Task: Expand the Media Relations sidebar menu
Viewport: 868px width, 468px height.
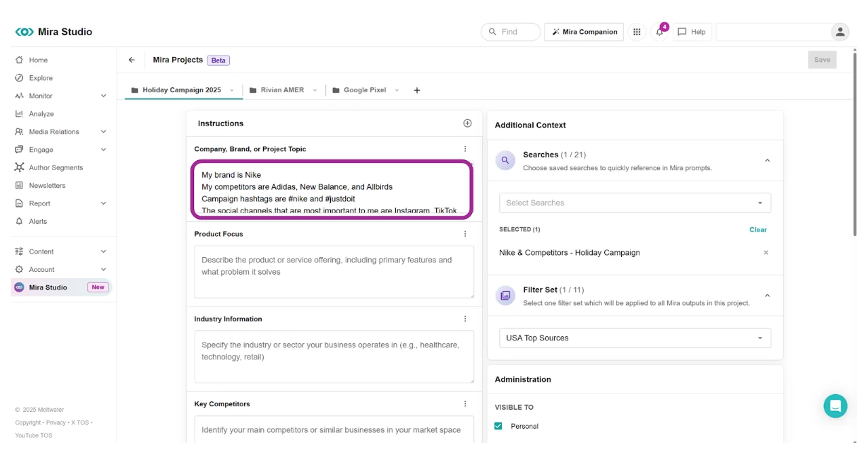Action: coord(103,132)
